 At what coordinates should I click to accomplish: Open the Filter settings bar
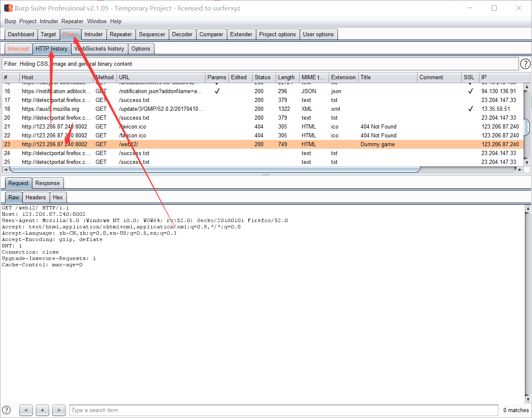point(260,64)
